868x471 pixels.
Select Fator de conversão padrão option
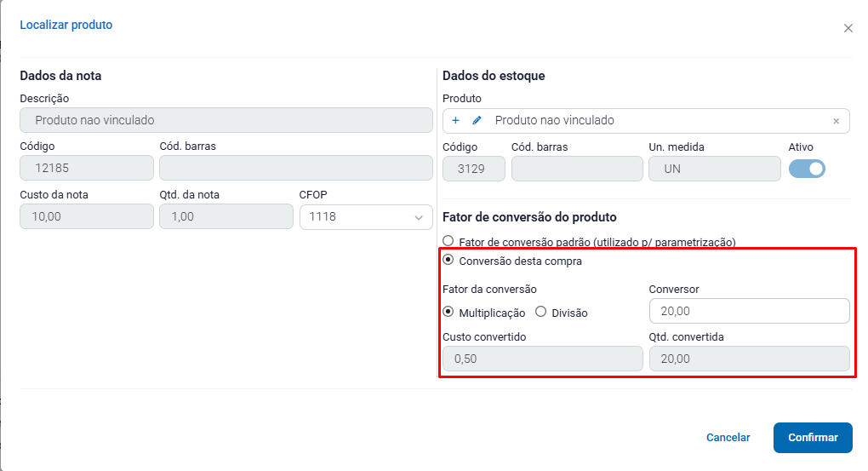click(448, 242)
